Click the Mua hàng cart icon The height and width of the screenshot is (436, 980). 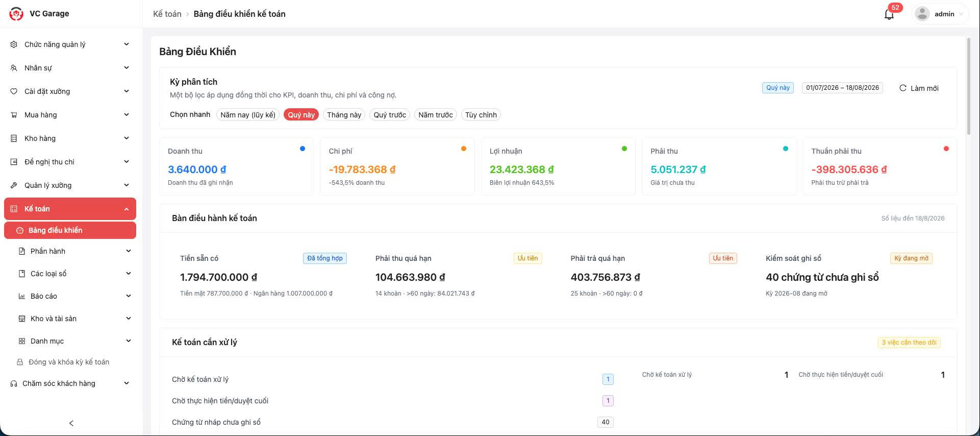(x=14, y=115)
